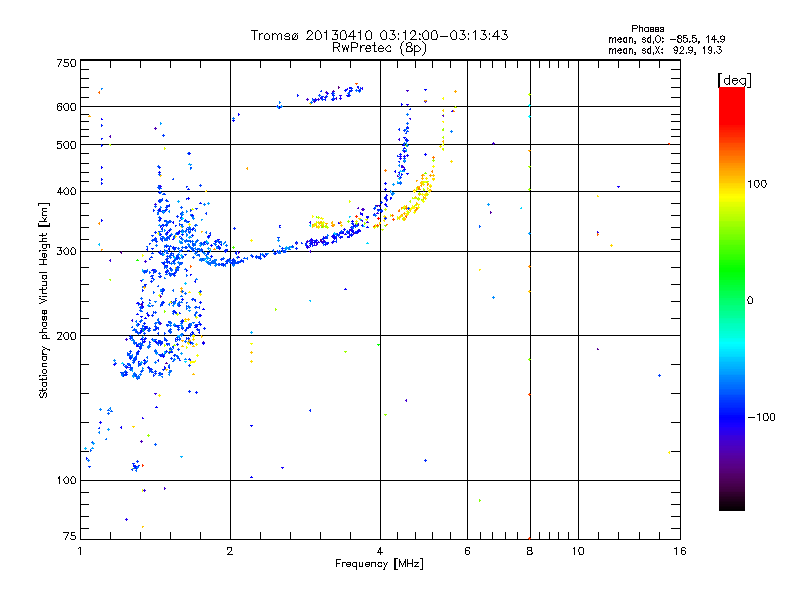Click the x-axis label '2'

click(230, 551)
